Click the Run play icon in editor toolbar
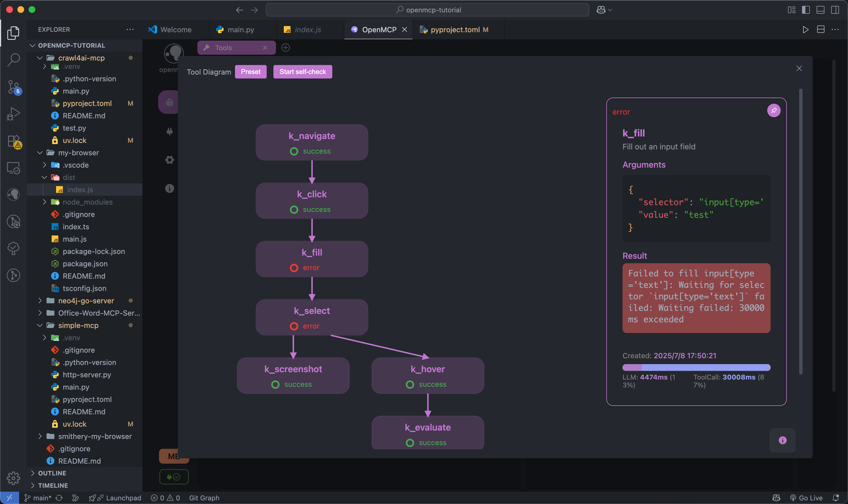 tap(805, 29)
